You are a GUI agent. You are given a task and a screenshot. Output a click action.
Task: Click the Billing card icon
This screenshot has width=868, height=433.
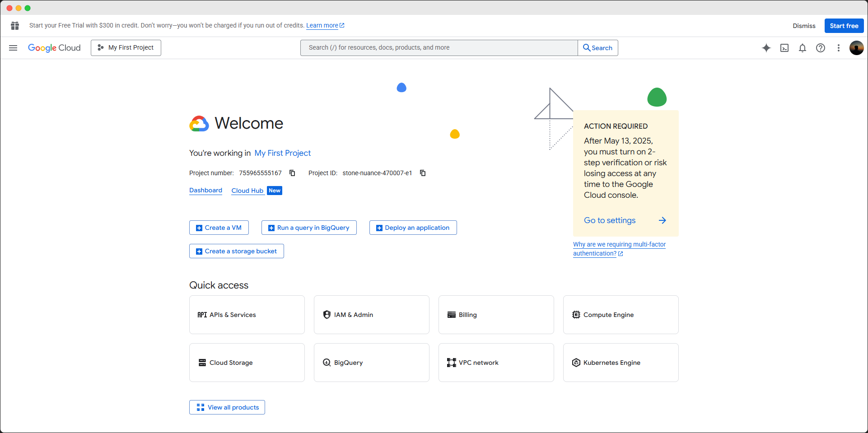[452, 315]
